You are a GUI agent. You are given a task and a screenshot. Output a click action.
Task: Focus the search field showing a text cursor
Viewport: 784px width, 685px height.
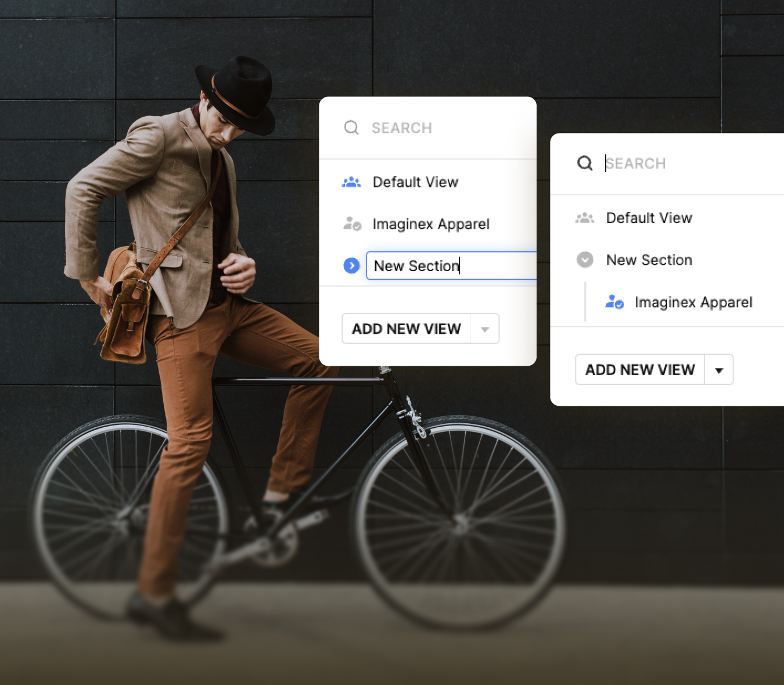tap(685, 163)
